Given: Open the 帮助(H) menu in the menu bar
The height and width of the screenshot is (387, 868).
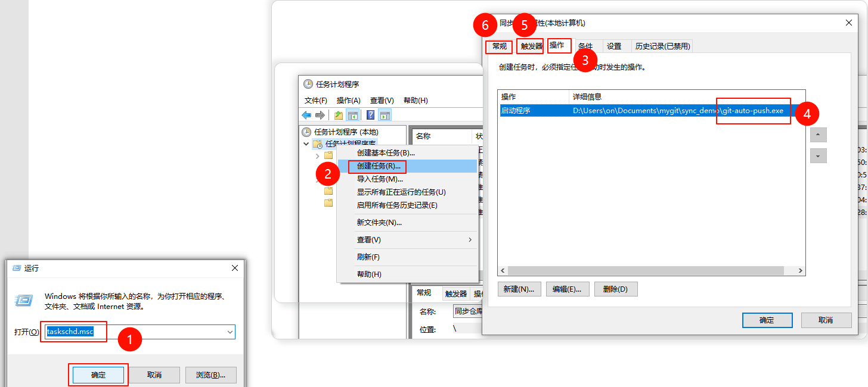Looking at the screenshot, I should click(x=416, y=101).
